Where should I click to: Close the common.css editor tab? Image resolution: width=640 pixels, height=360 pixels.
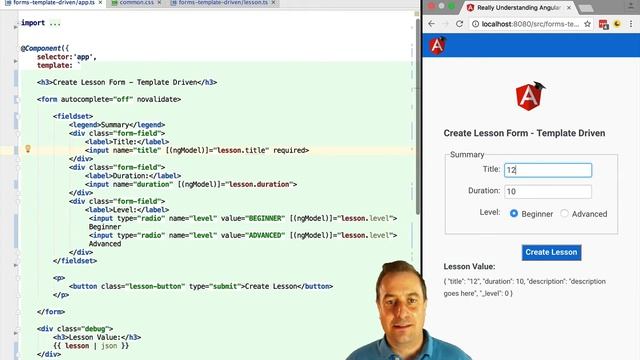[159, 3]
